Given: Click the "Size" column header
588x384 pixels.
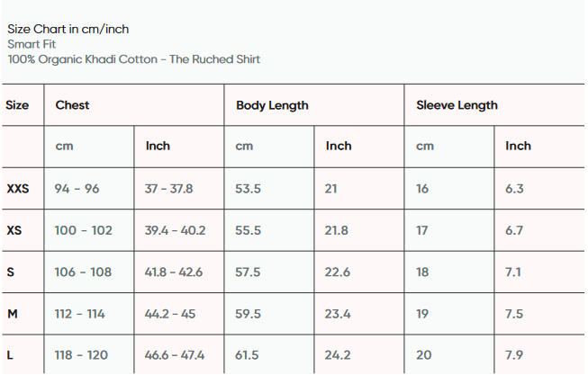Looking at the screenshot, I should (x=17, y=105).
